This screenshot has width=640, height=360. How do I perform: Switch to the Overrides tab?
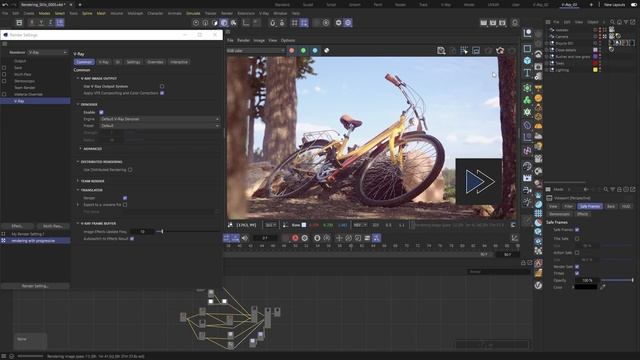click(155, 62)
